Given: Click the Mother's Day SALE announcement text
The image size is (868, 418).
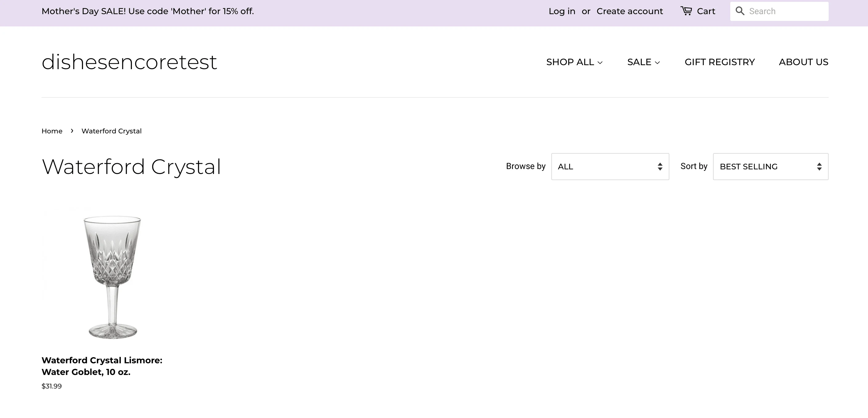Looking at the screenshot, I should click(148, 11).
